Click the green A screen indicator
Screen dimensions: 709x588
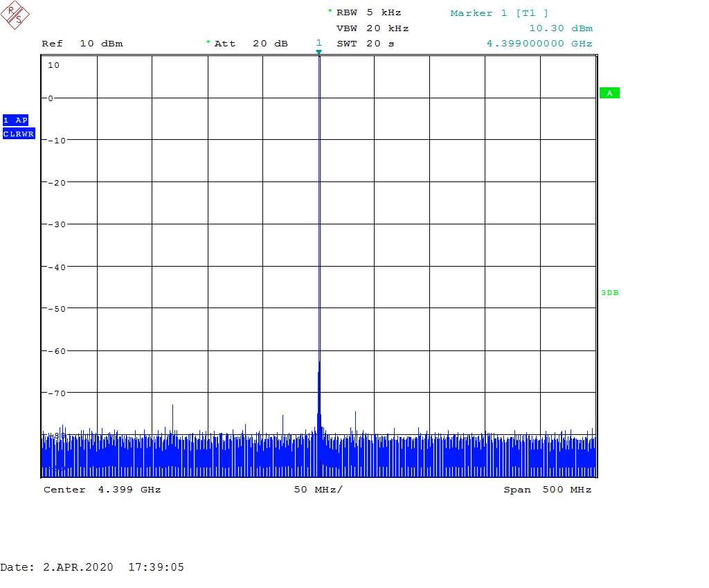(609, 93)
